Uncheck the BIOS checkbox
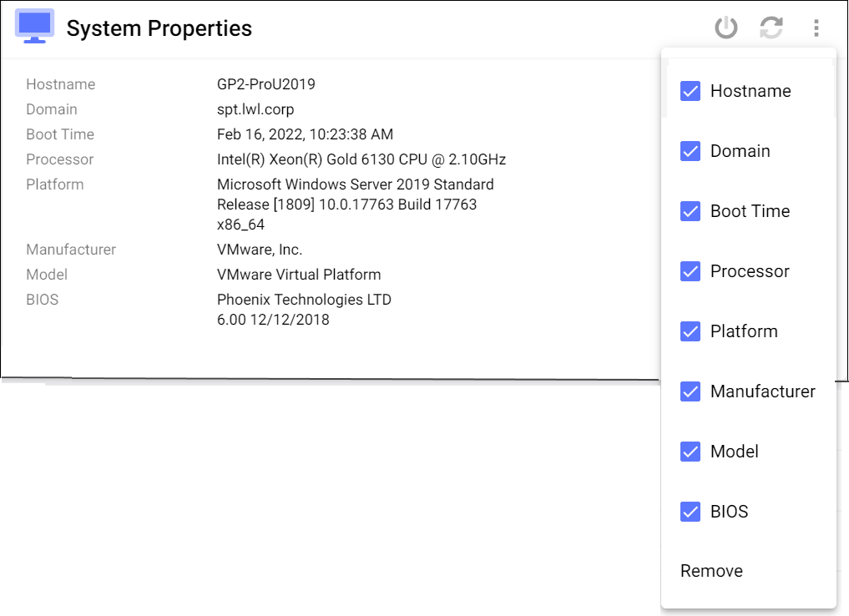Image resolution: width=849 pixels, height=616 pixels. (690, 512)
